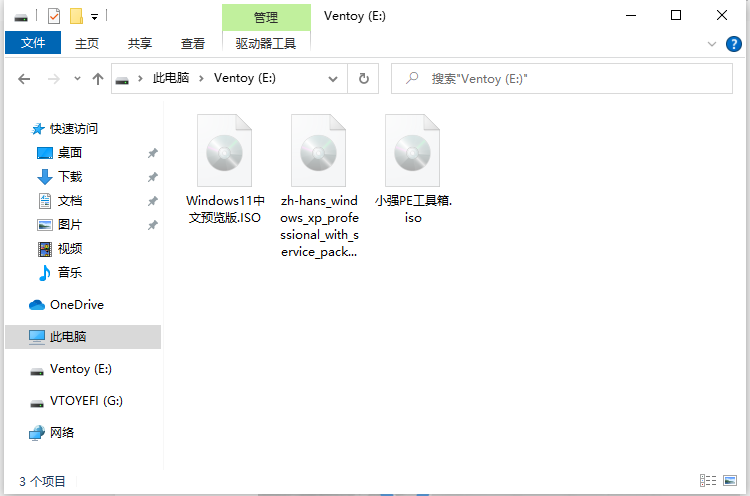750x496 pixels.
Task: Open the Windows11中文预览版.ISO file icon
Action: coord(224,150)
